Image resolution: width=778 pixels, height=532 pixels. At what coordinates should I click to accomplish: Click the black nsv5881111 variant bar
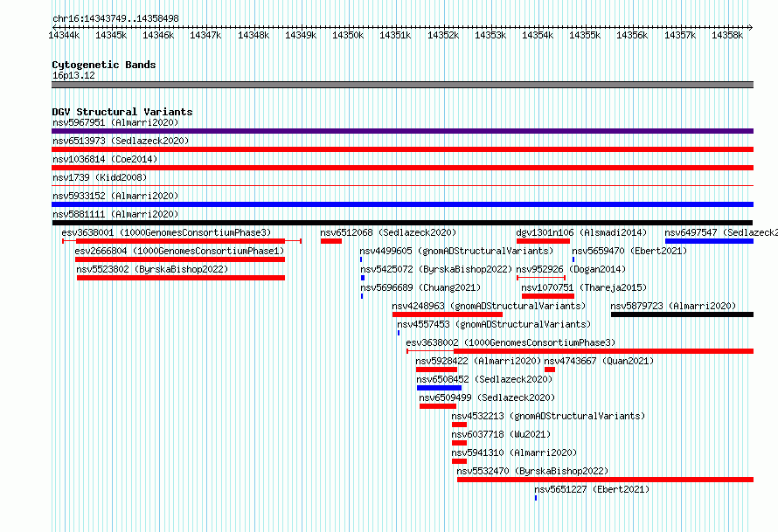point(402,223)
